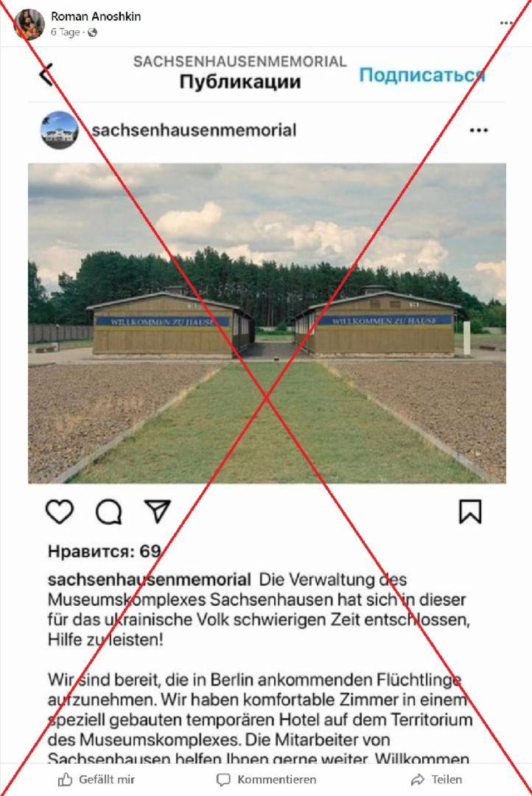Click the Kommentieren button

tap(266, 779)
